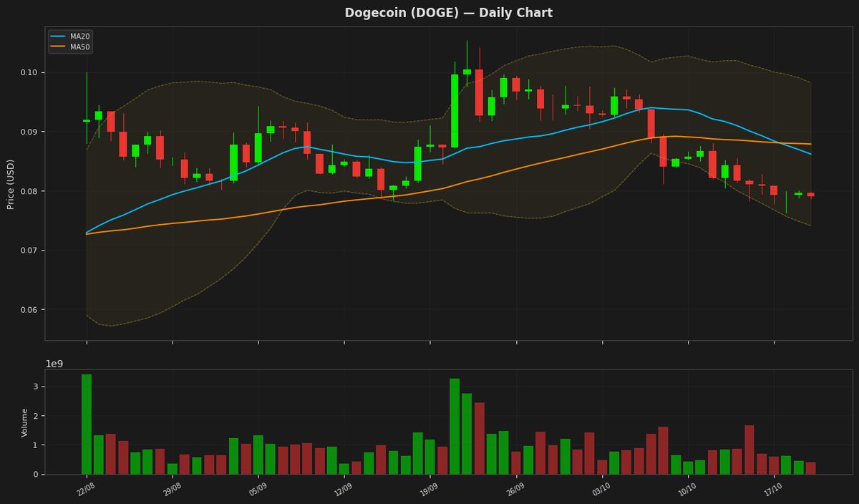Click the volume tick label 0
The height and width of the screenshot is (504, 859).
34,475
